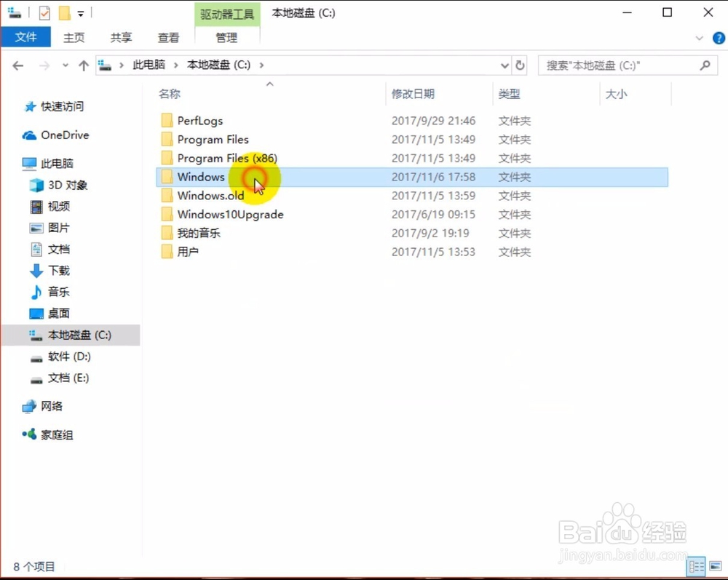
Task: Select 此电脑 in the navigation pane
Action: 57,163
